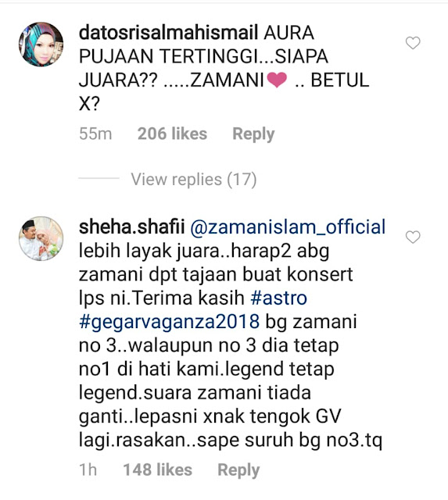Select the AURA PUJAAN TERTINGGI comment text
The image size is (448, 500).
[224, 68]
